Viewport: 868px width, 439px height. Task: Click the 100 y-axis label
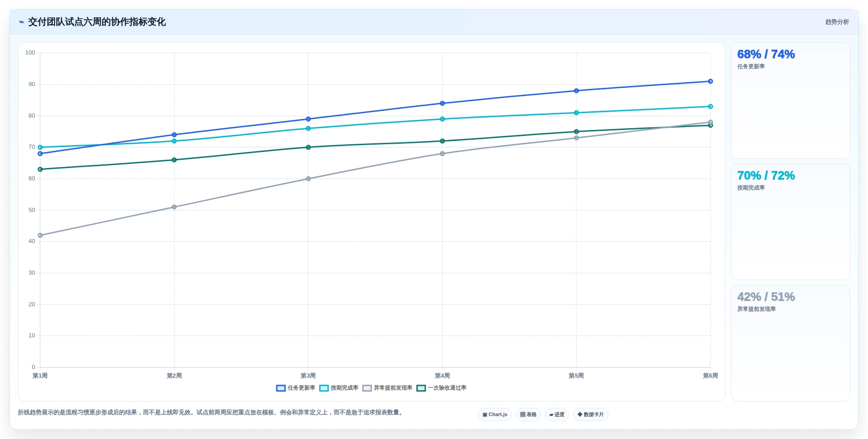(x=30, y=53)
